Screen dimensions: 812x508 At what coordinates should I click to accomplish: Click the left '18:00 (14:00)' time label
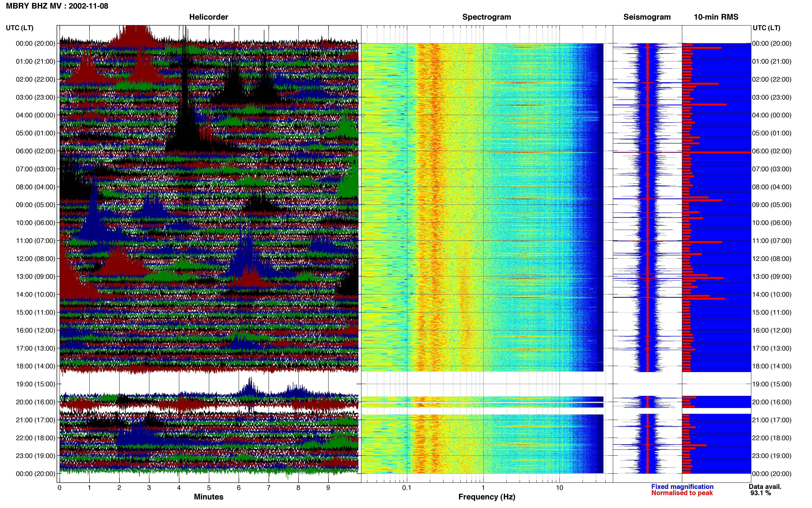tap(36, 366)
